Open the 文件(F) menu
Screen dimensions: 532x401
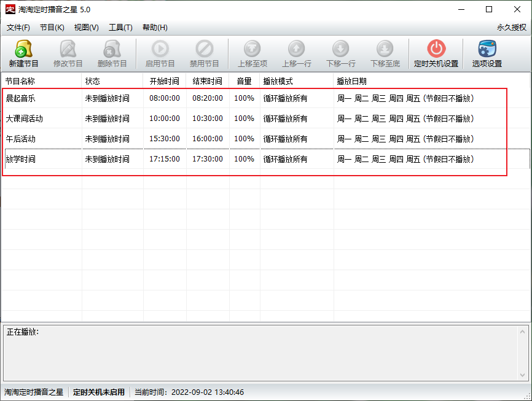[18, 28]
